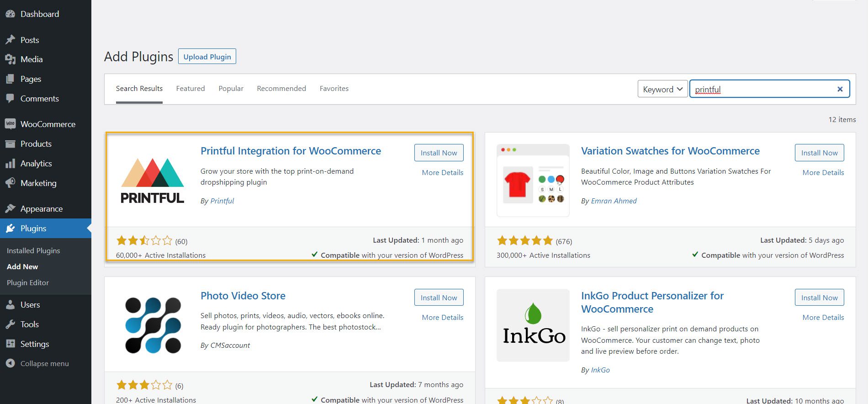The height and width of the screenshot is (404, 868).
Task: Switch to Search Results tab
Action: (x=139, y=89)
